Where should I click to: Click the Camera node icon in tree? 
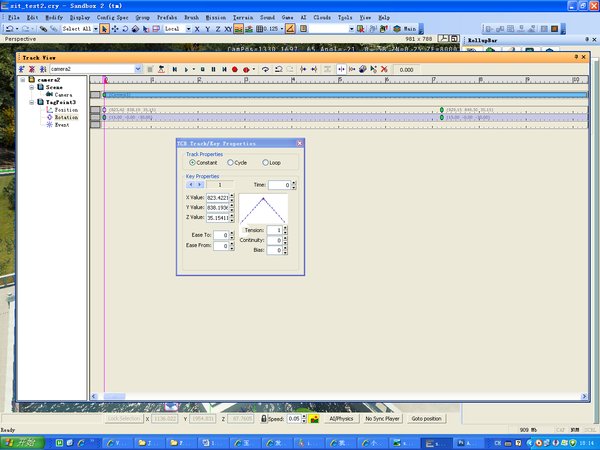49,94
